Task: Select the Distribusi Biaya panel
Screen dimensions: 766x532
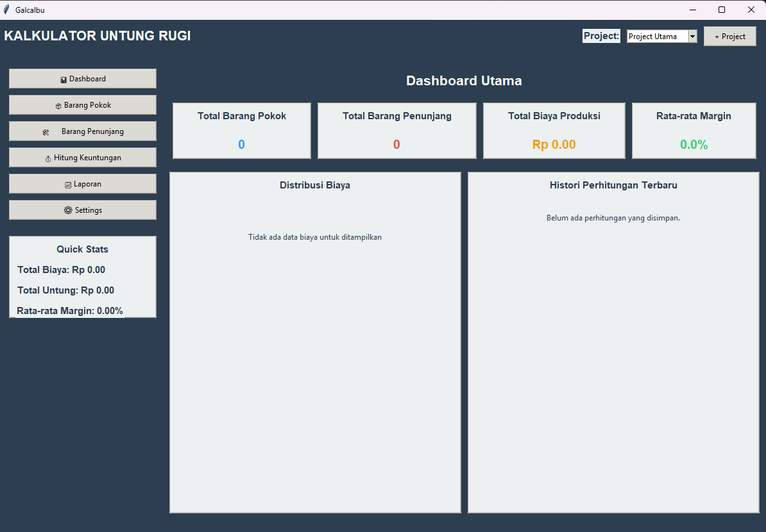Action: (315, 343)
